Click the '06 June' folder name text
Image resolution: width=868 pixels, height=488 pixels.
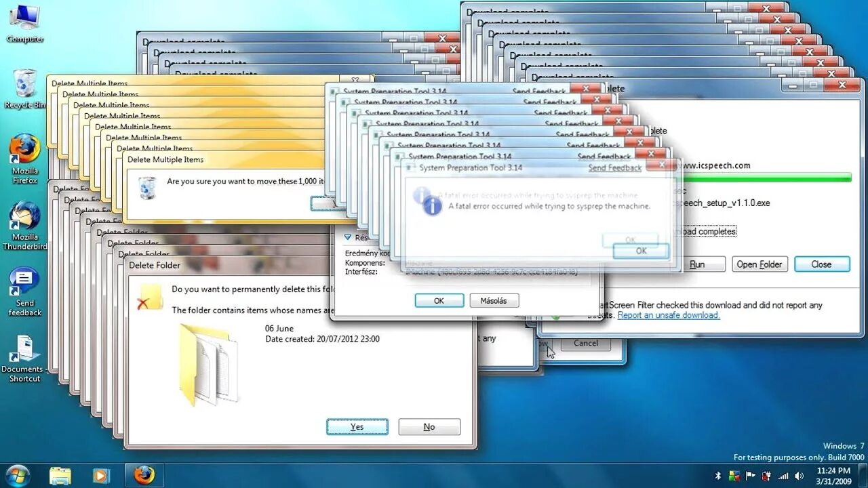tap(279, 328)
